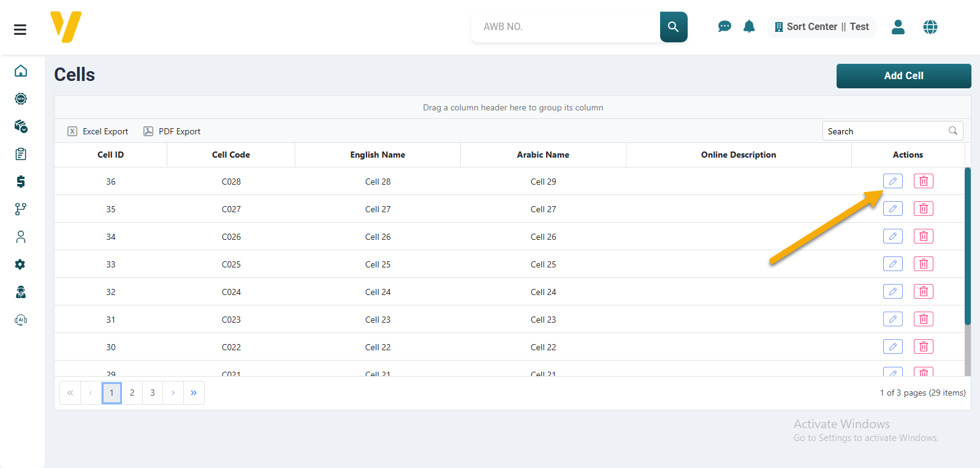This screenshot has width=980, height=468.
Task: Open the Home icon in sidebar
Action: point(21,71)
